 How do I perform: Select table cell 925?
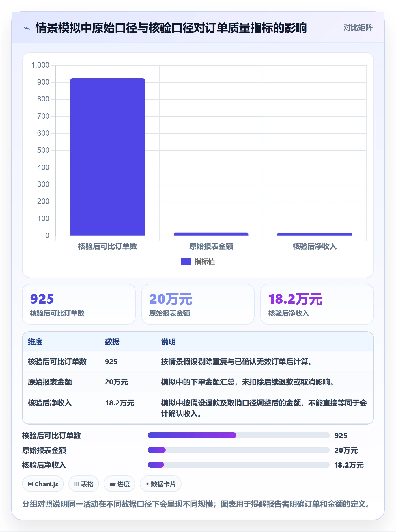click(x=111, y=362)
